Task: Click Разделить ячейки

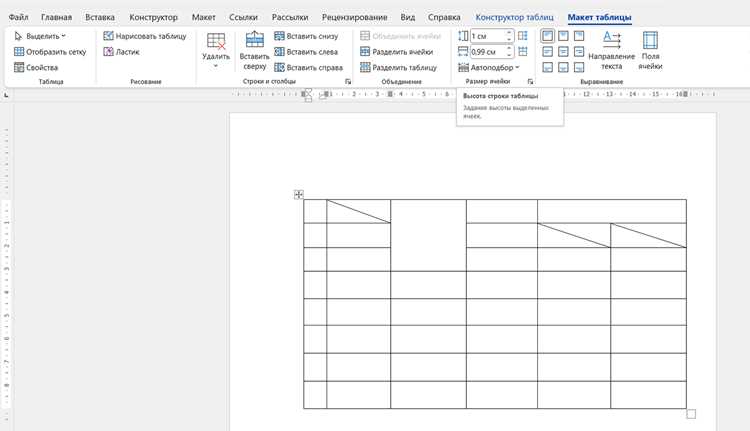Action: [x=397, y=52]
